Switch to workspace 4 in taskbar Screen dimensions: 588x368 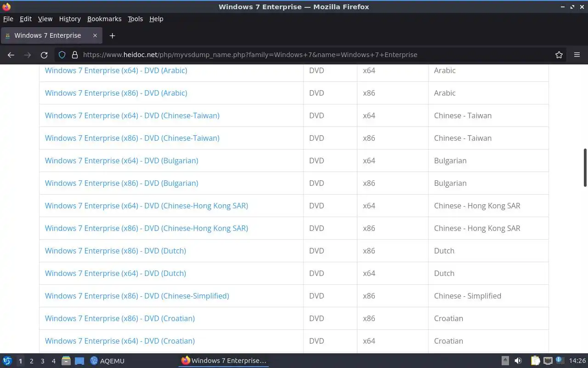pyautogui.click(x=53, y=361)
